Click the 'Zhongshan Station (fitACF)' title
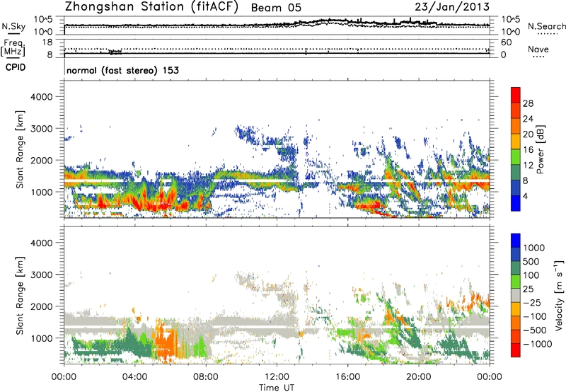Viewport: 566px width, 392px height. click(151, 7)
